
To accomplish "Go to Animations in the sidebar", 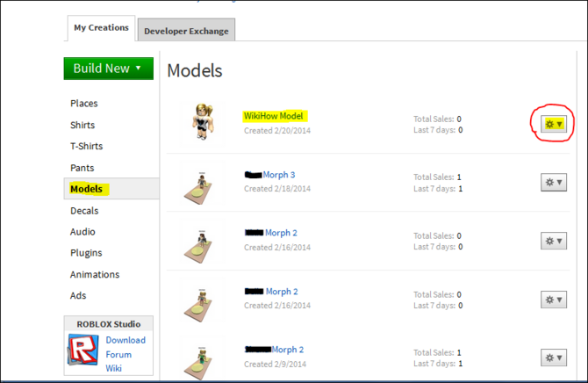I will pos(95,274).
